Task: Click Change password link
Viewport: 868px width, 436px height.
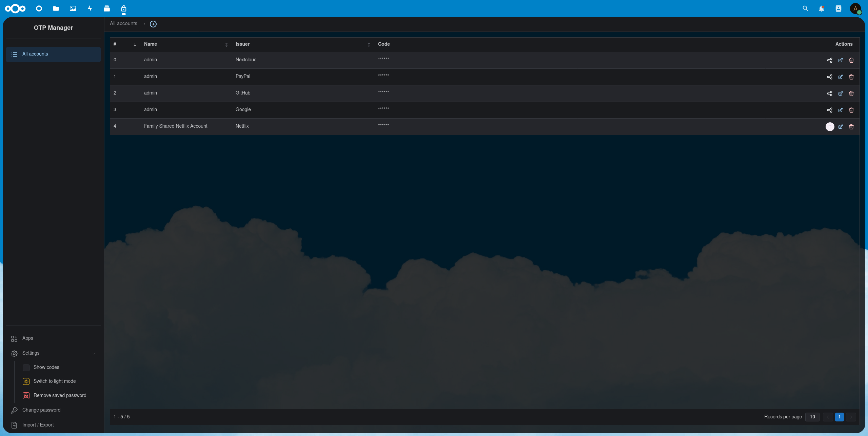Action: tap(41, 410)
